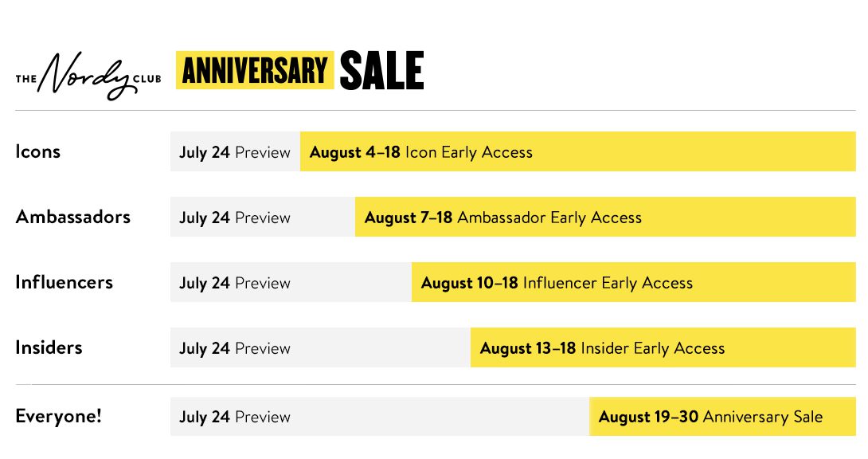This screenshot has height=459, width=868.
Task: Click the Anniversary yellow title badge
Action: pyautogui.click(x=254, y=70)
